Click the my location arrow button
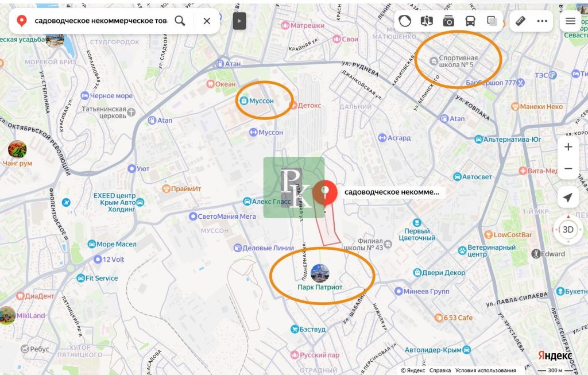 tap(568, 198)
